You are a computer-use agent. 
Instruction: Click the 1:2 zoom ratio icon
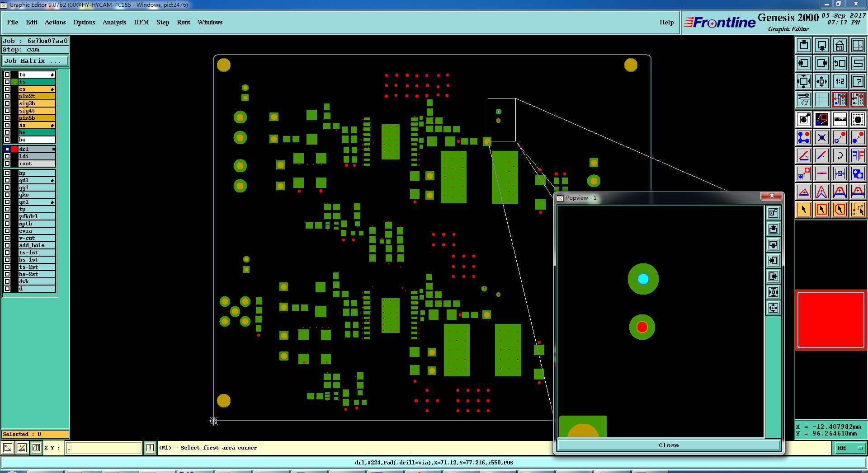point(840,81)
